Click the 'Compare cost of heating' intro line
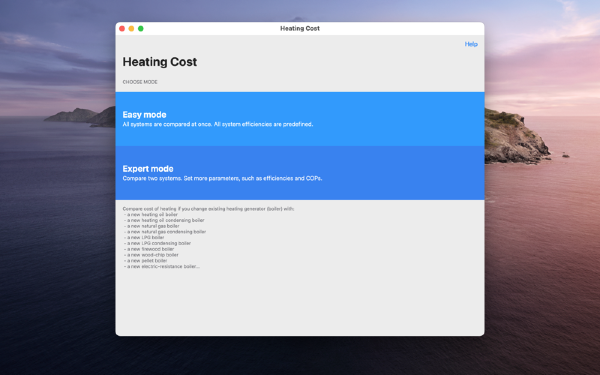The width and height of the screenshot is (600, 375). (208, 209)
